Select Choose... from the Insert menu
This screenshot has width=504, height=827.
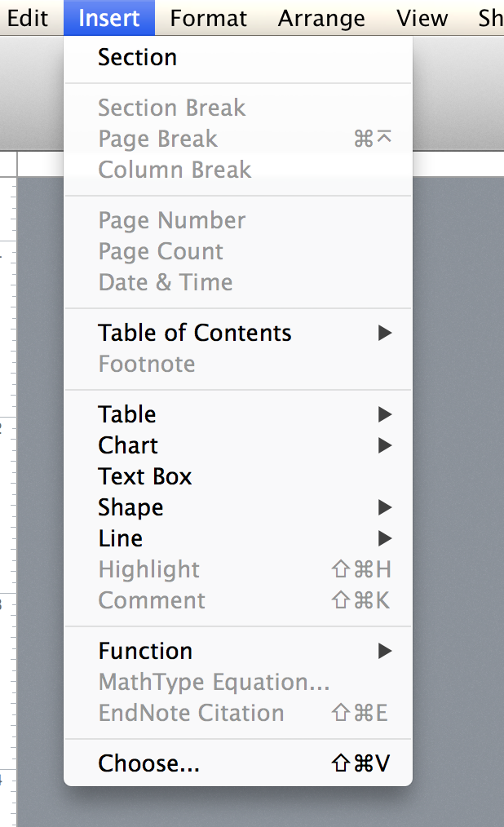[x=148, y=763]
